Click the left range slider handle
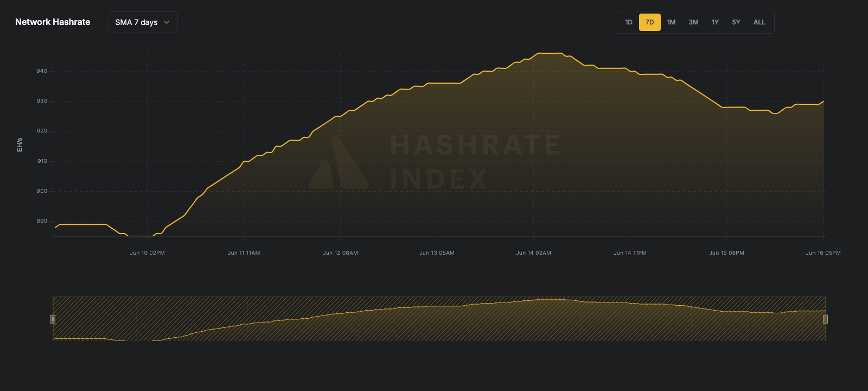Viewport: 868px width, 391px height. (x=53, y=319)
